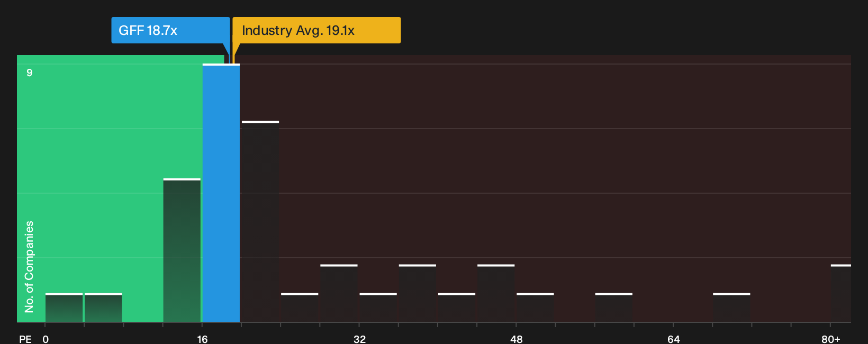868x344 pixels.
Task: Click the x-axis label 0
Action: pos(46,339)
